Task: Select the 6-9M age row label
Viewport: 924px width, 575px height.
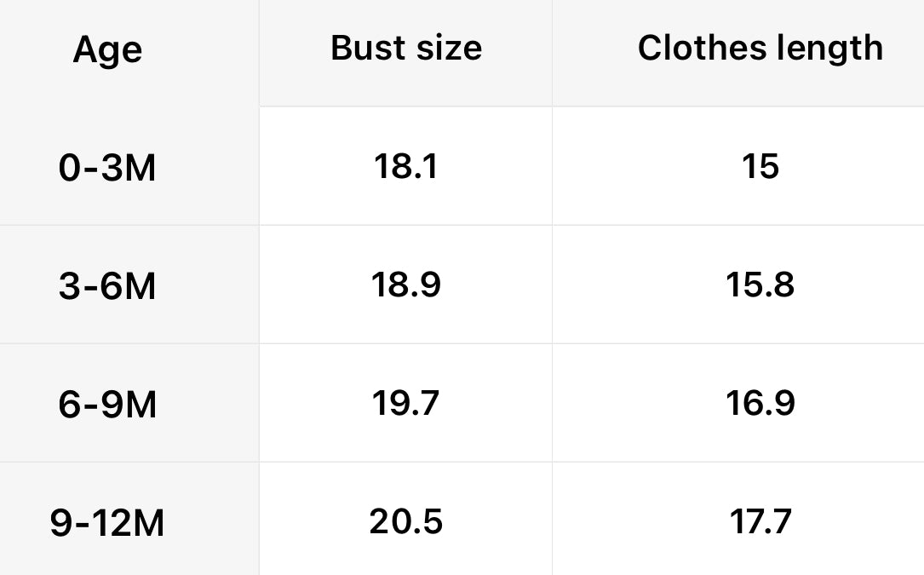Action: tap(107, 405)
